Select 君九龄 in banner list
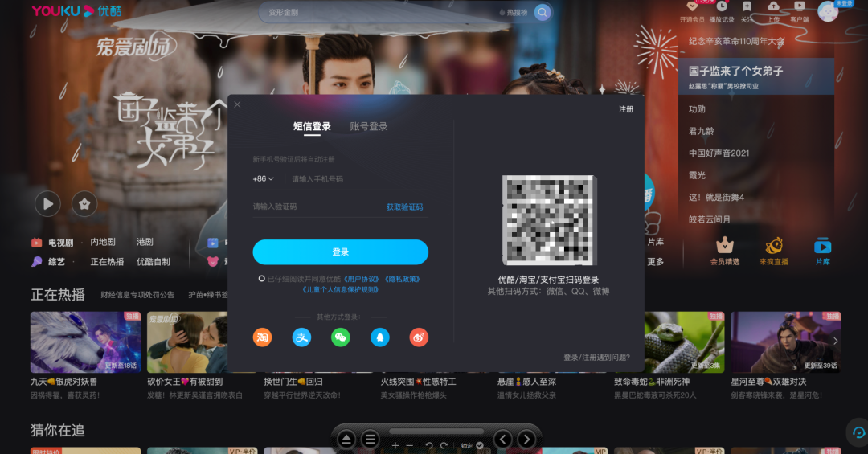This screenshot has height=454, width=868. point(701,131)
